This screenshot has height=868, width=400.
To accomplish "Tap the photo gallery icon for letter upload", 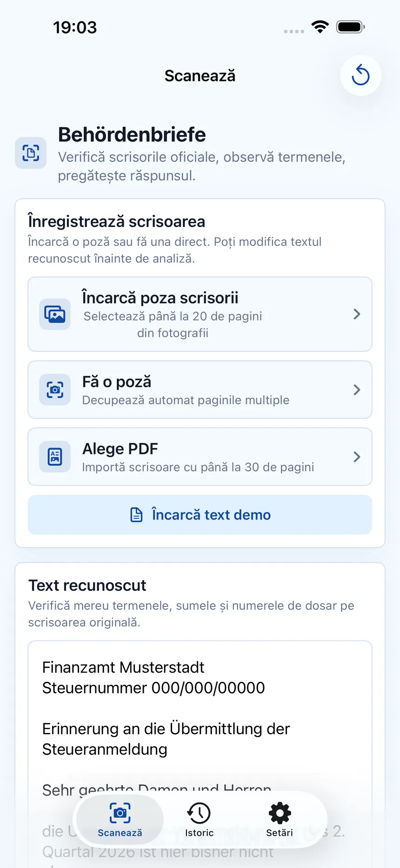I will [x=55, y=314].
